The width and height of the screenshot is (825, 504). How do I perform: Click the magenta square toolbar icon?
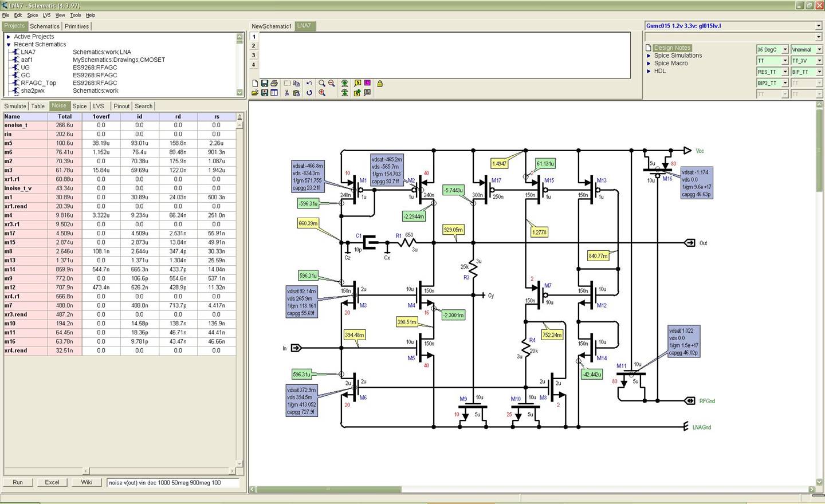[x=367, y=83]
